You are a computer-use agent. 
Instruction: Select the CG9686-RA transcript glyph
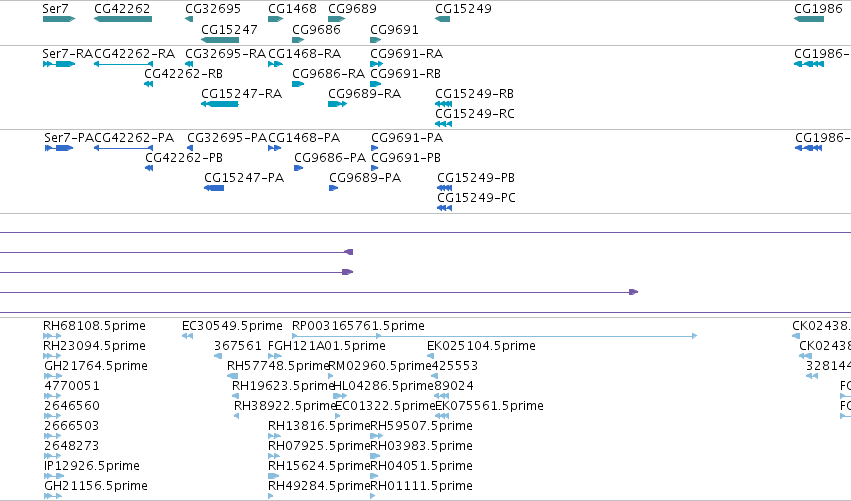point(298,84)
